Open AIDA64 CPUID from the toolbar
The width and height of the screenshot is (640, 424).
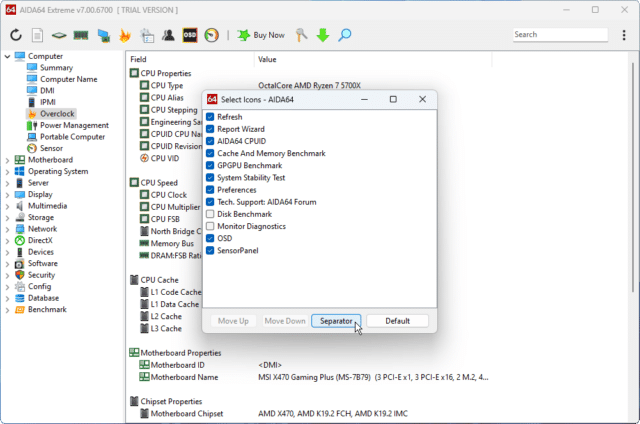59,36
